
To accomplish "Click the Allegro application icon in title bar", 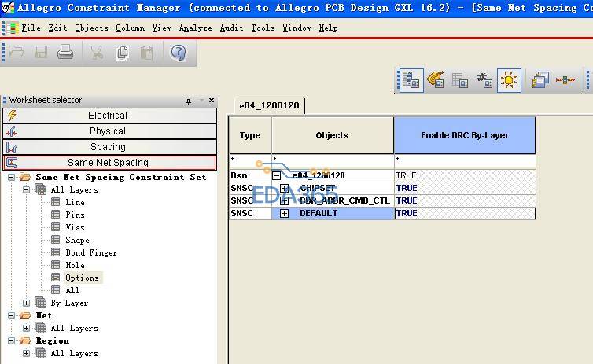I will [x=8, y=8].
